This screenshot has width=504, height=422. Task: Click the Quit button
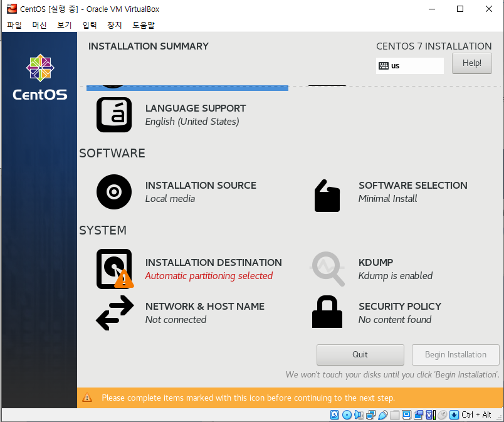360,354
